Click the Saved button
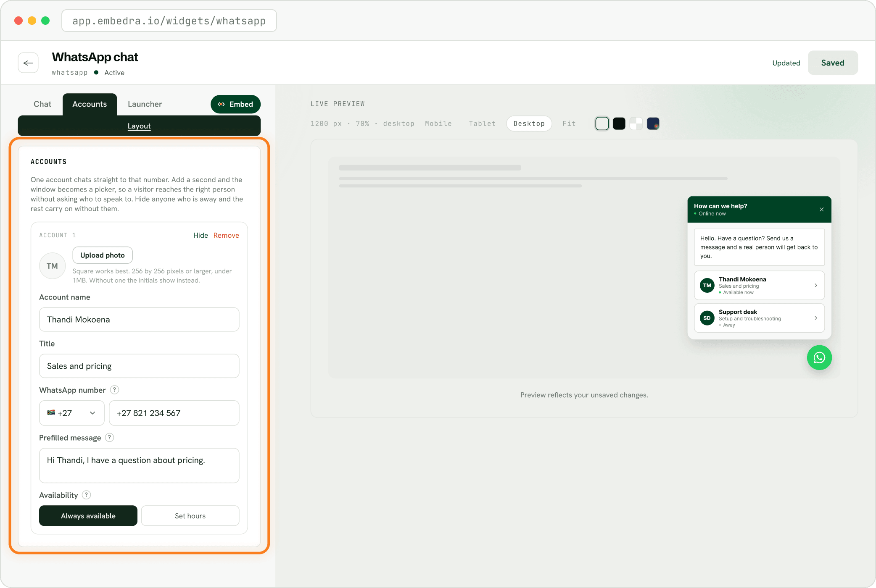The width and height of the screenshot is (876, 588). coord(833,63)
